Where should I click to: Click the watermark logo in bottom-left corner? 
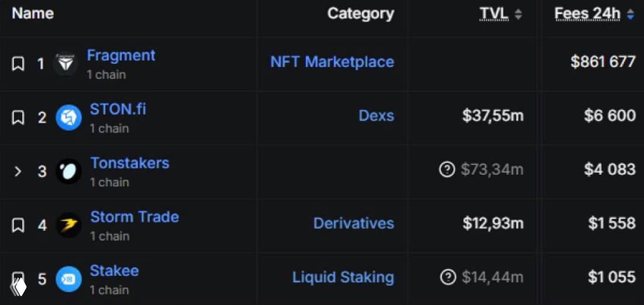coord(18,286)
